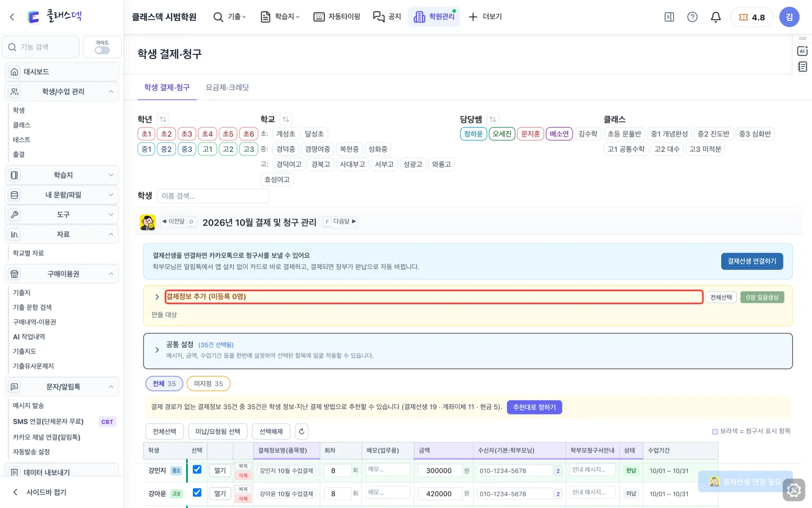Toggle the 고3 grade filter chip
This screenshot has width=812, height=508.
point(249,149)
